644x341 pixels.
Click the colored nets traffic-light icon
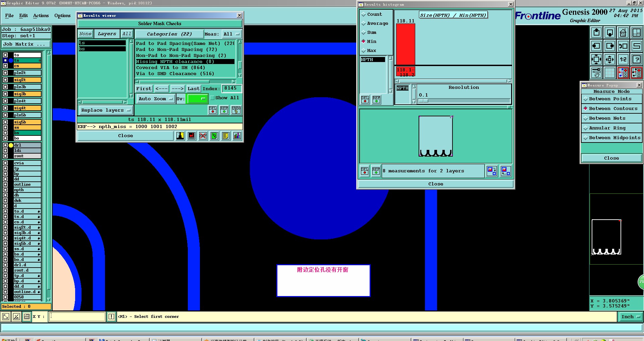tap(623, 72)
